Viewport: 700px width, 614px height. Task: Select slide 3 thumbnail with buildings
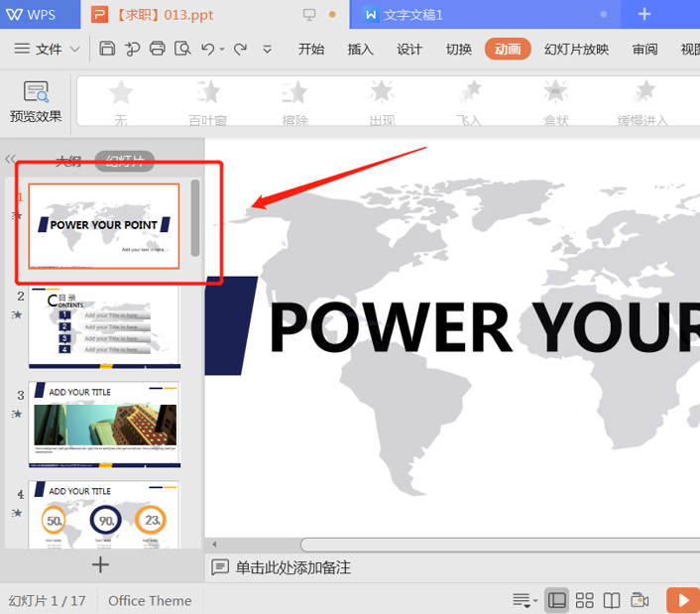click(104, 425)
